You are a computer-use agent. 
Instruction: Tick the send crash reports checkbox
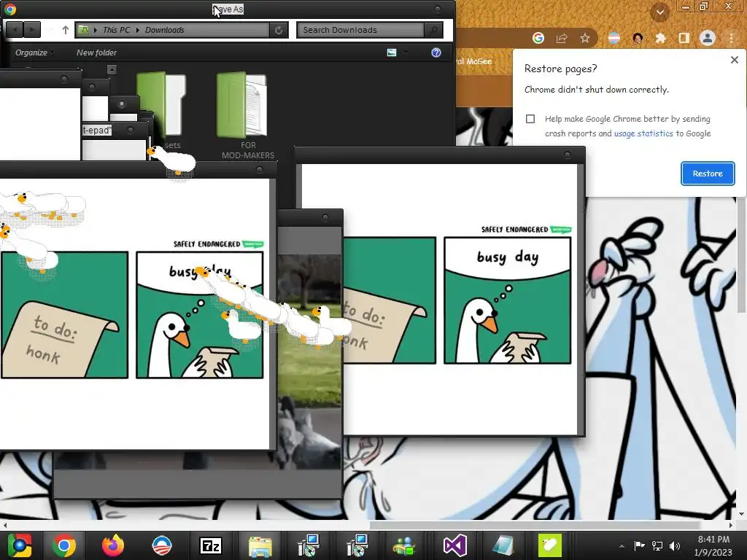coord(530,119)
